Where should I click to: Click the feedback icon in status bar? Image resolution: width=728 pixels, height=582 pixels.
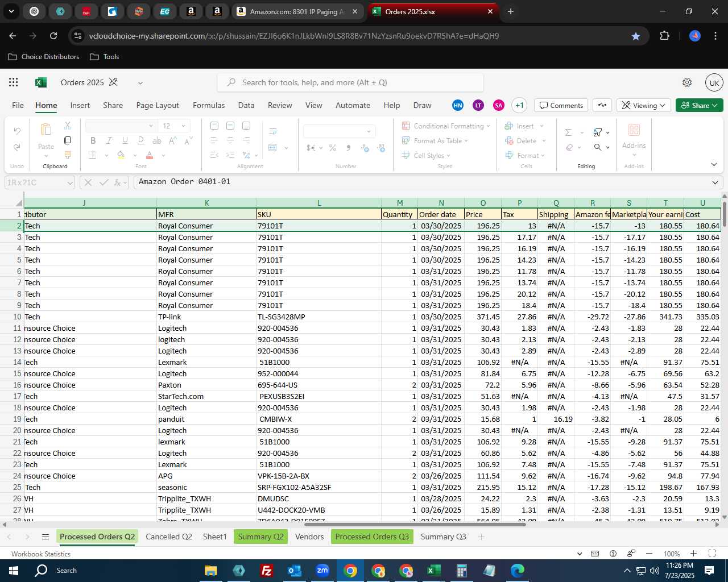[x=631, y=554]
